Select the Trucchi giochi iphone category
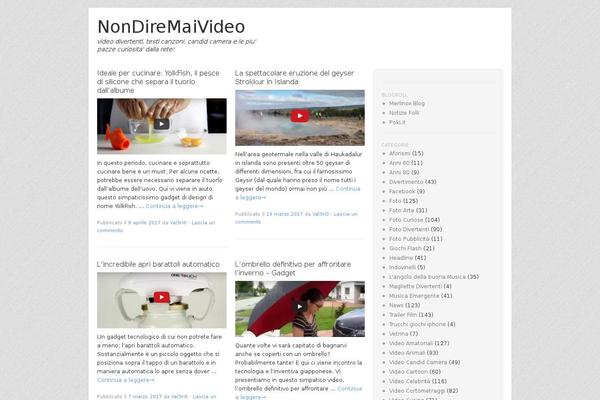 [x=417, y=324]
